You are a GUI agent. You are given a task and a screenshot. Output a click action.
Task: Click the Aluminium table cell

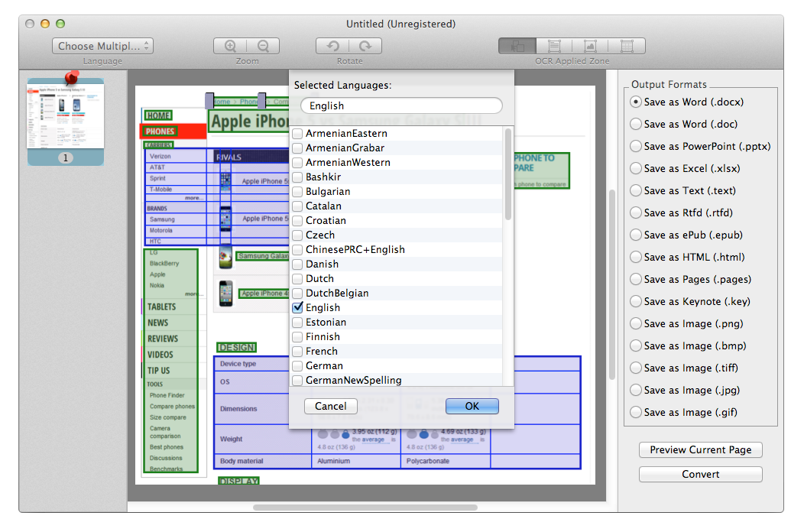(x=356, y=461)
